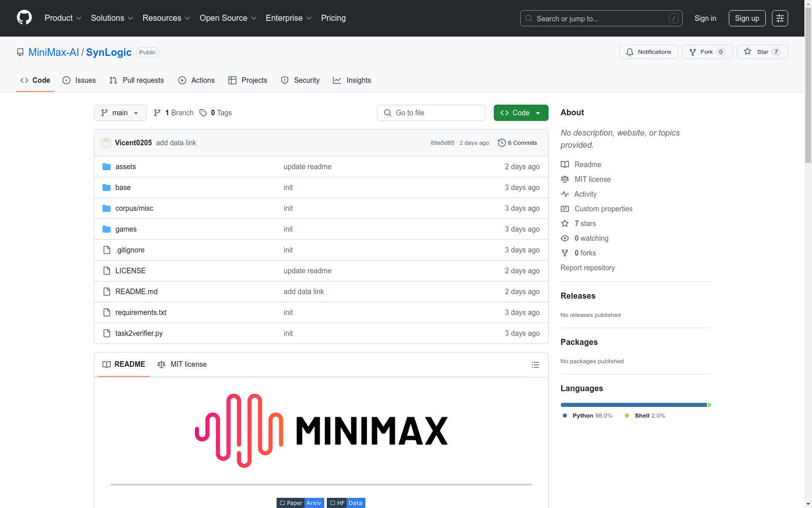Click the HF Data badge
Screen dimensions: 812x508
[346, 503]
